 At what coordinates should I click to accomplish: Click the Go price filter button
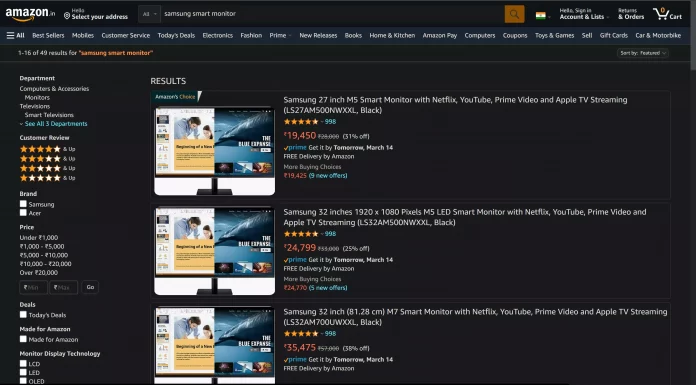tap(90, 287)
